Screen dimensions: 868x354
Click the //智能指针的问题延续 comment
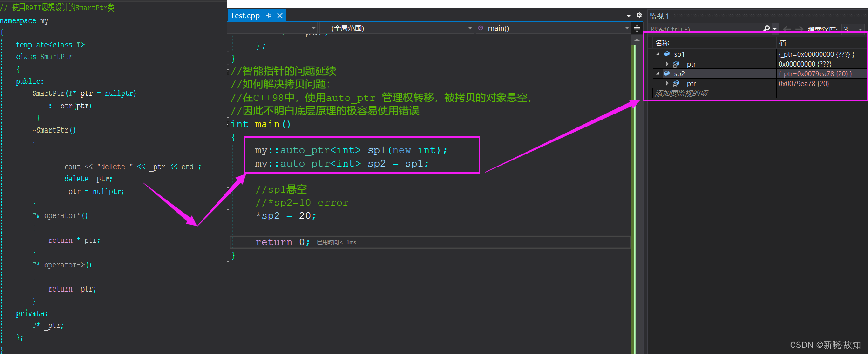284,71
